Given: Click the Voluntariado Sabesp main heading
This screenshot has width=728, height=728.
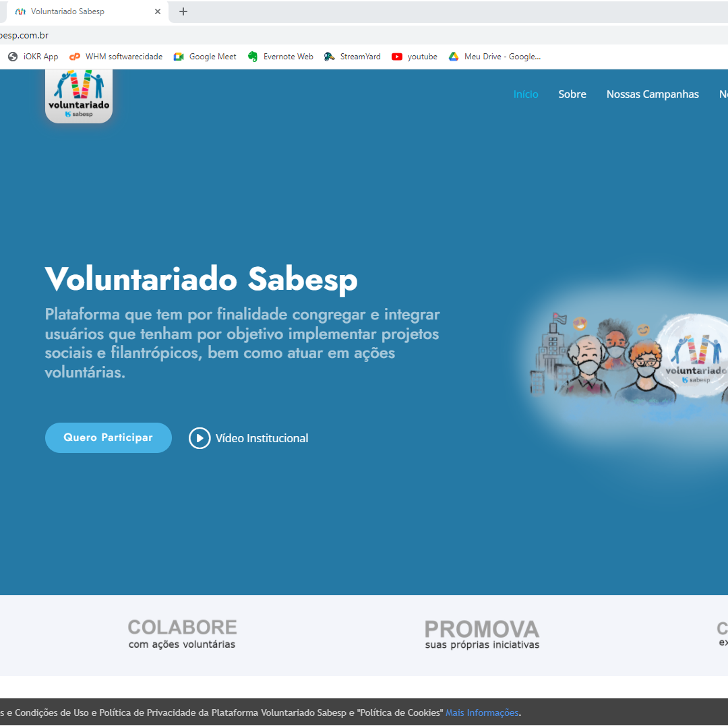Looking at the screenshot, I should (x=201, y=279).
